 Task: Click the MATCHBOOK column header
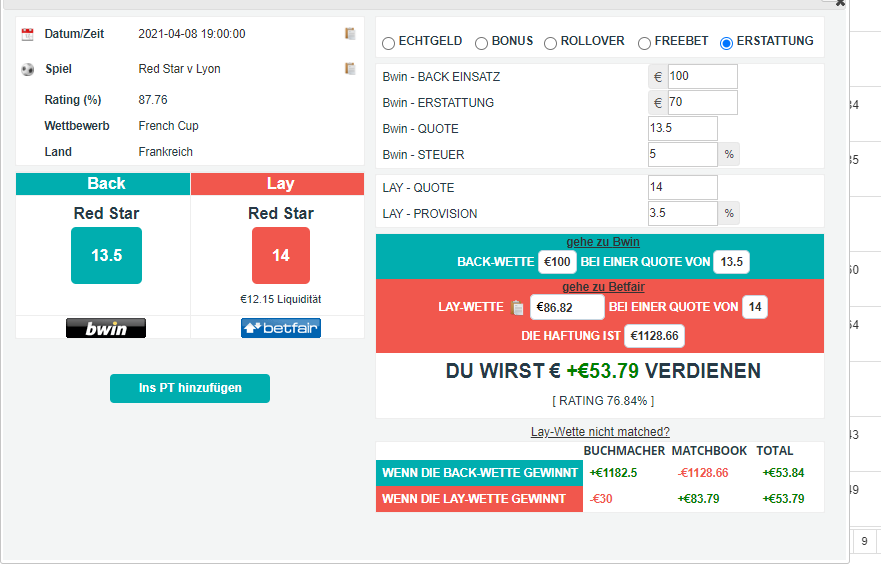point(709,451)
